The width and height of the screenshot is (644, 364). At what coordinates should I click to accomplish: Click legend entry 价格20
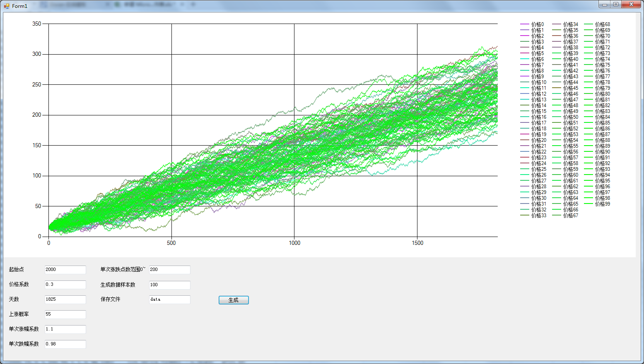click(533, 140)
